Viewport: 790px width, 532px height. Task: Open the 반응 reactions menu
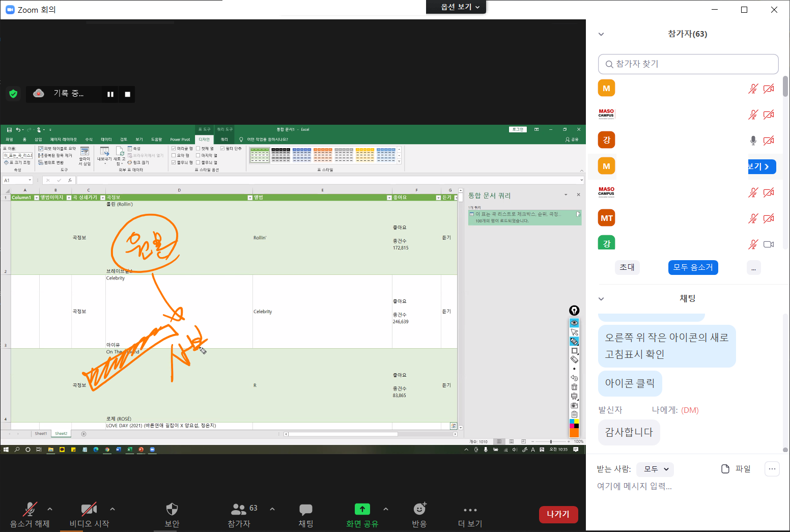[x=419, y=514]
